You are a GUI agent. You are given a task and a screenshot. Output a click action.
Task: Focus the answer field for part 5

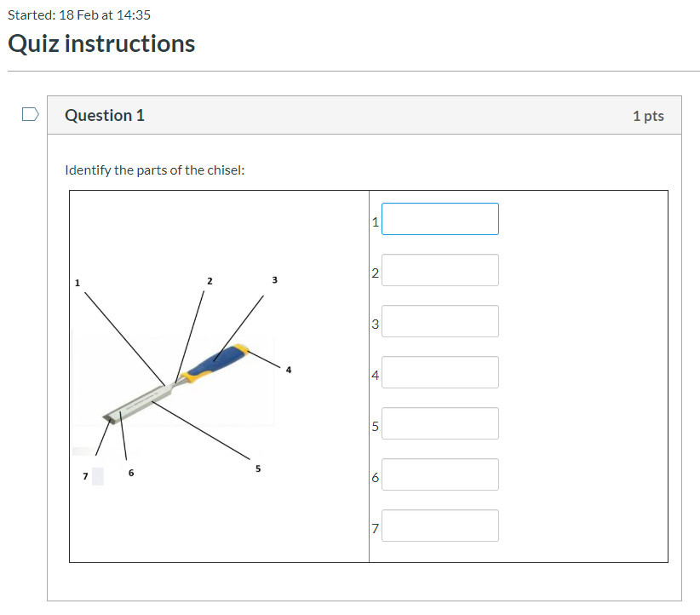click(439, 423)
